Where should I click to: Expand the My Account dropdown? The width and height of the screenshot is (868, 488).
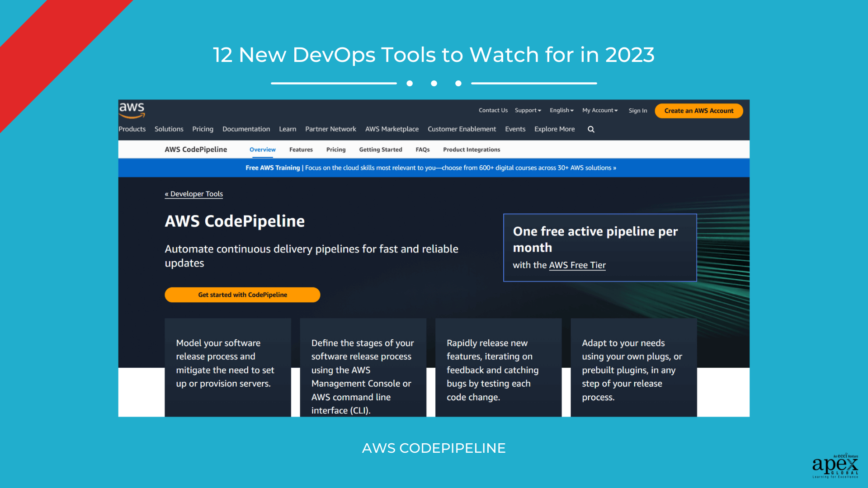[x=599, y=110]
